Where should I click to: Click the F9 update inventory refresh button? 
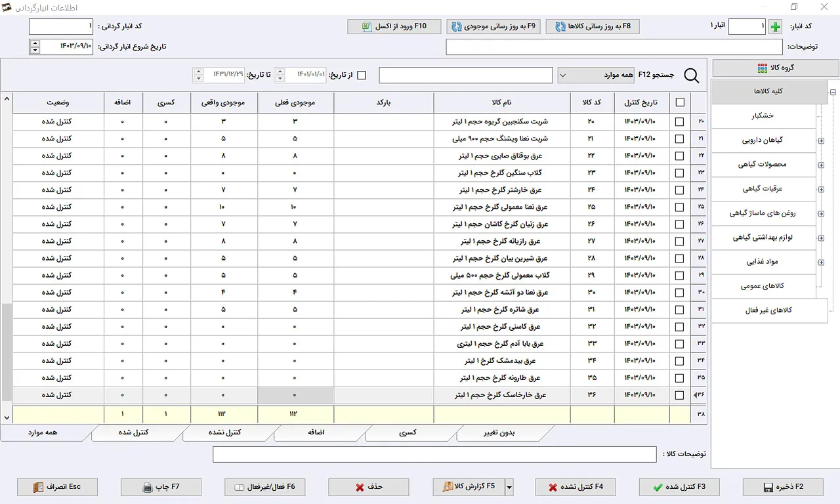pyautogui.click(x=493, y=27)
